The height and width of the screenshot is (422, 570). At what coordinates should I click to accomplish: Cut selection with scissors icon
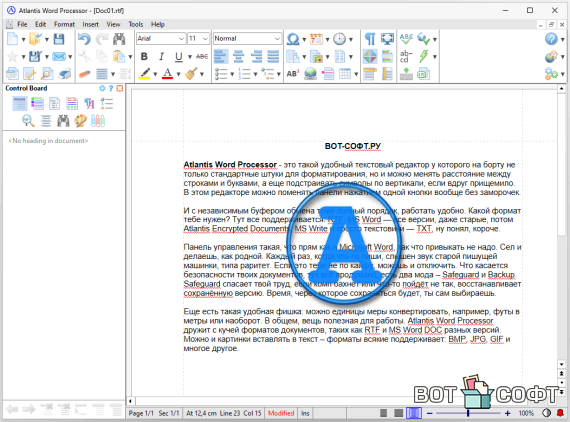pos(84,56)
